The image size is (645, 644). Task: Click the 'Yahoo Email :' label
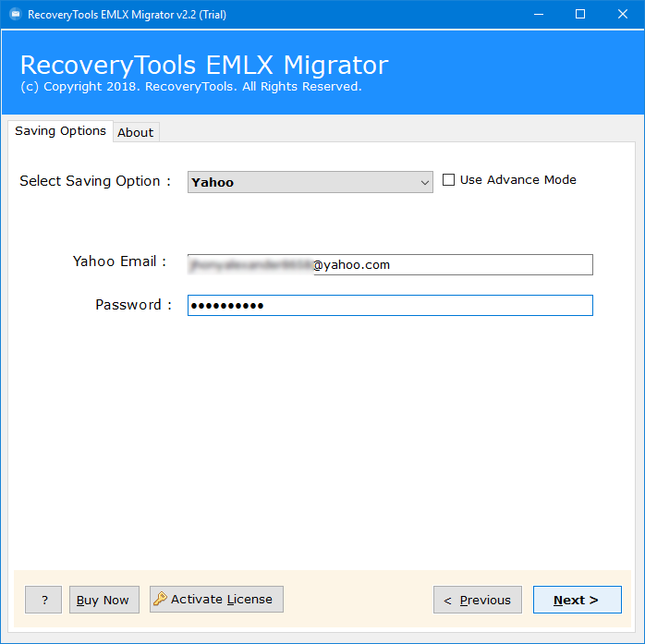click(x=120, y=261)
